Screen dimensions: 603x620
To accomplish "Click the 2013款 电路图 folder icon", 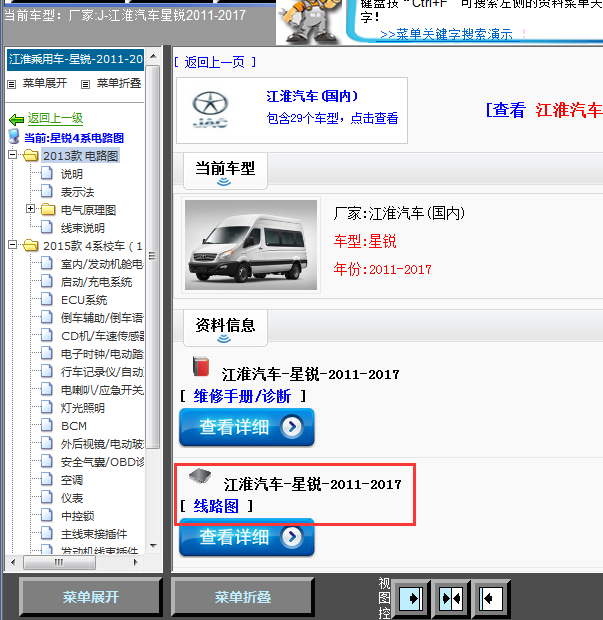I will (x=30, y=155).
